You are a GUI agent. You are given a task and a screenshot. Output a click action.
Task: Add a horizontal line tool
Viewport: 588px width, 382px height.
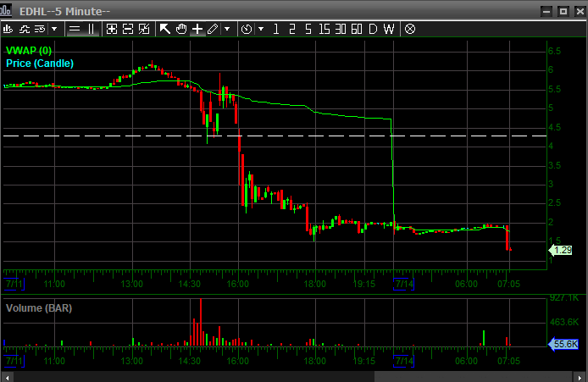tap(75, 29)
